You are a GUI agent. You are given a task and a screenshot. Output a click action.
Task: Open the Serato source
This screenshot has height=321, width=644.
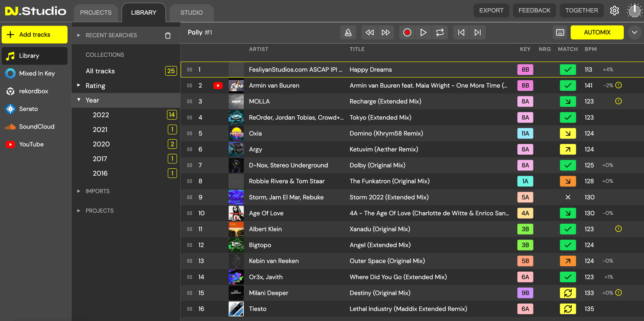tap(34, 109)
